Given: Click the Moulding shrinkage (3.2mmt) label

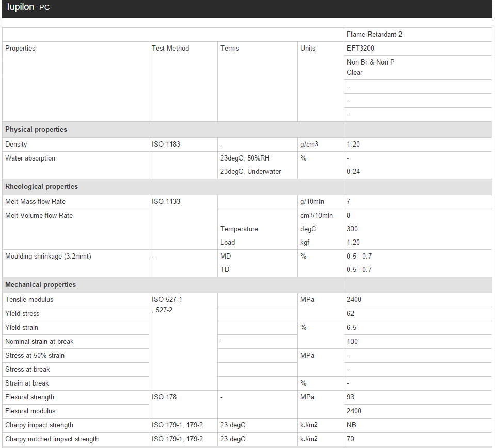Looking at the screenshot, I should 48,257.
